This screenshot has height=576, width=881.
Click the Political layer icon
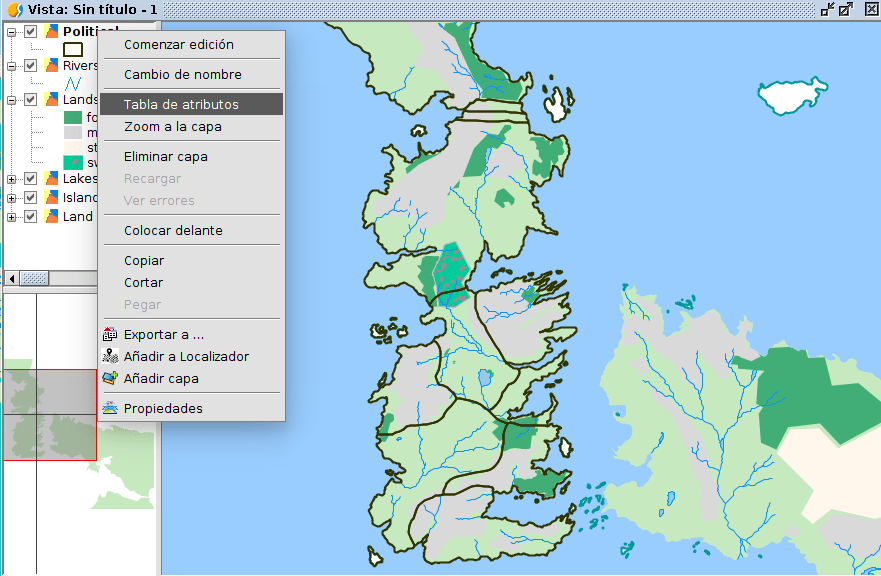[x=52, y=32]
